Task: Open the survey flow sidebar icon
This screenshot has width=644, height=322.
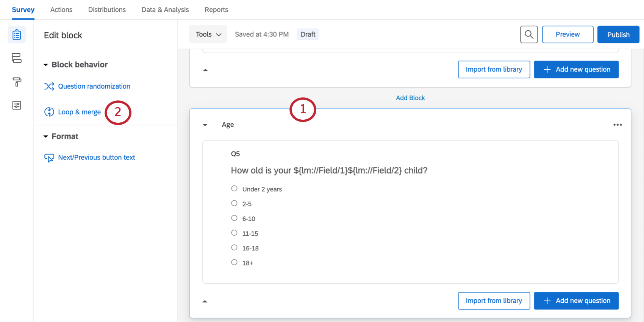Action: tap(17, 58)
